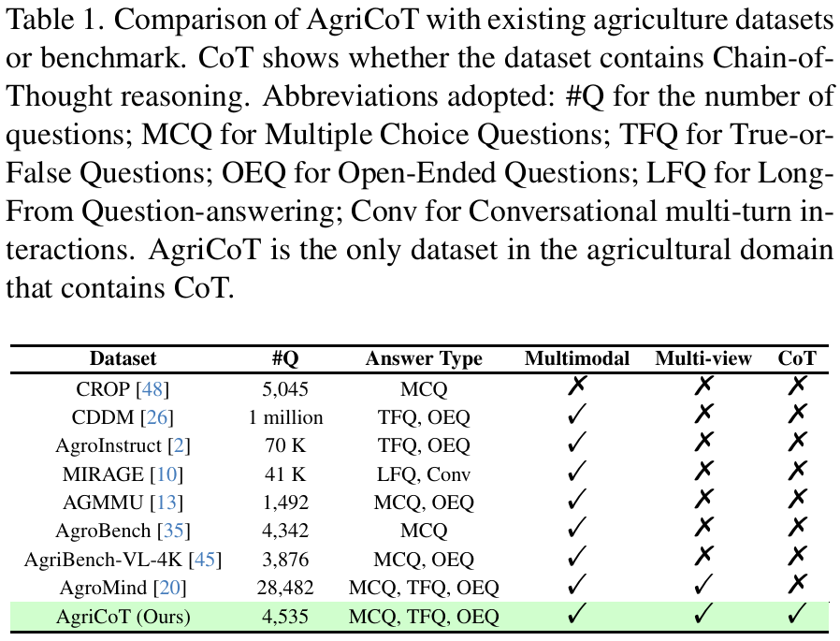Follow the AgroMind citation 20

(171, 588)
